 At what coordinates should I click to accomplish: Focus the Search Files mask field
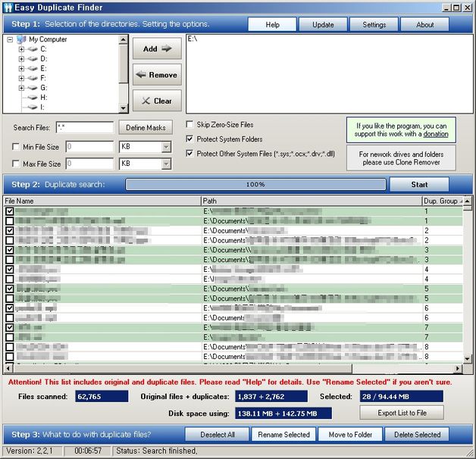pyautogui.click(x=85, y=127)
